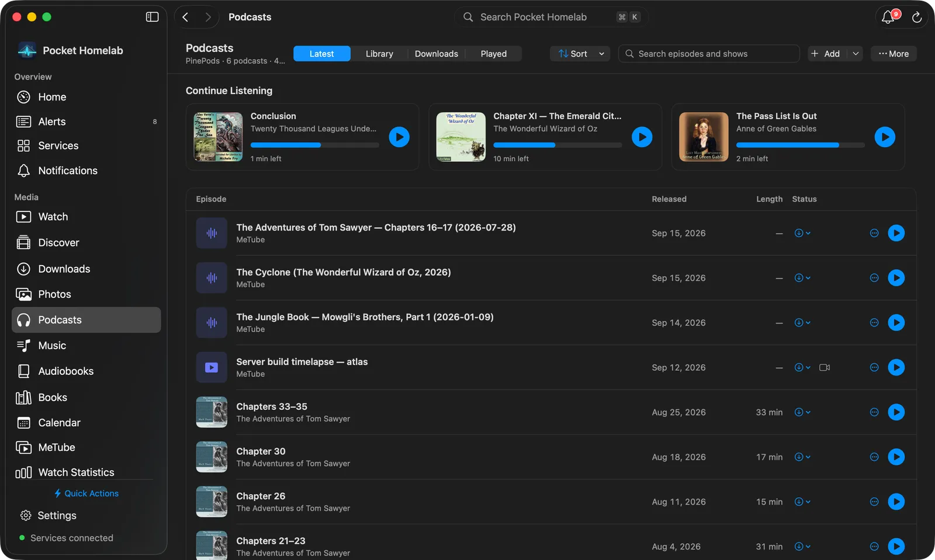Open Watch Statistics in the sidebar

[86, 472]
